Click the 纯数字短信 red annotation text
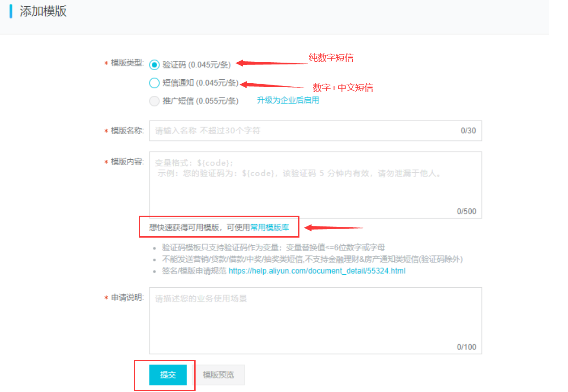The height and width of the screenshot is (392, 568). [x=332, y=57]
